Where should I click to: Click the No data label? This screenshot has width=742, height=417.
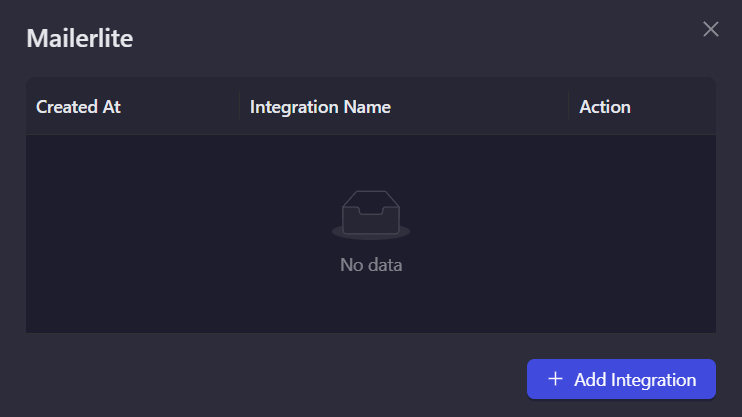pyautogui.click(x=371, y=265)
